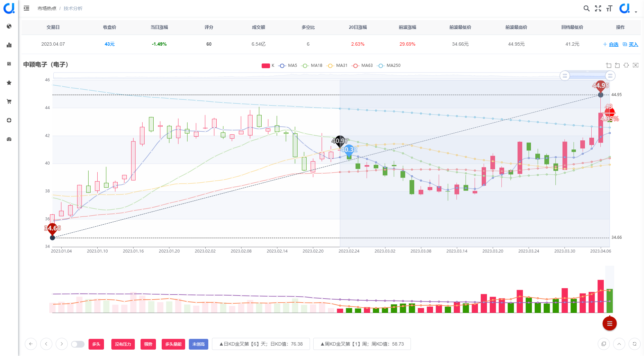Click the 强势 tag button

tap(148, 344)
